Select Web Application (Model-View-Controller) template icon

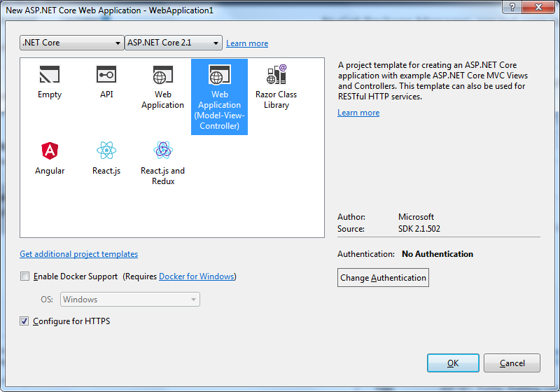(219, 74)
